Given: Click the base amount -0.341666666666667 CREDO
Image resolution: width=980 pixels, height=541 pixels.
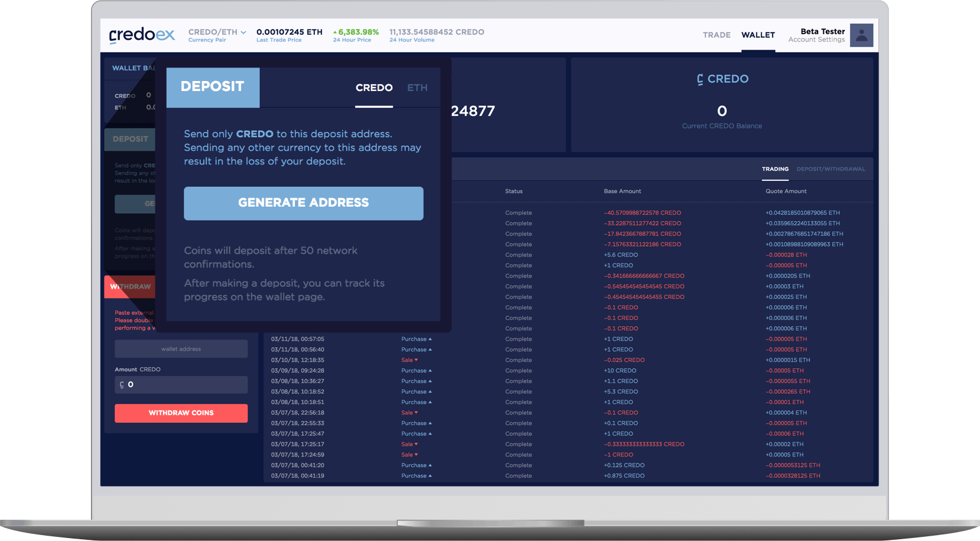Looking at the screenshot, I should click(644, 276).
